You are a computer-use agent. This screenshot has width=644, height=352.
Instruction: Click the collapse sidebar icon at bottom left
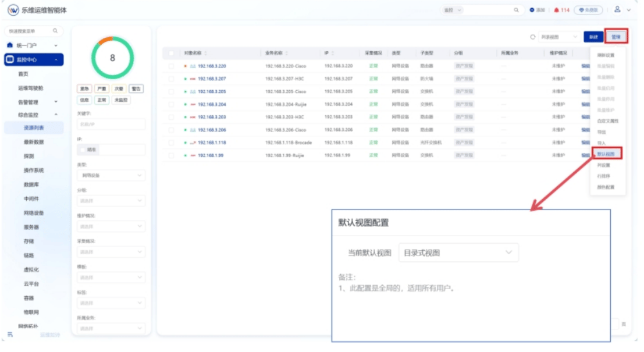(x=10, y=335)
